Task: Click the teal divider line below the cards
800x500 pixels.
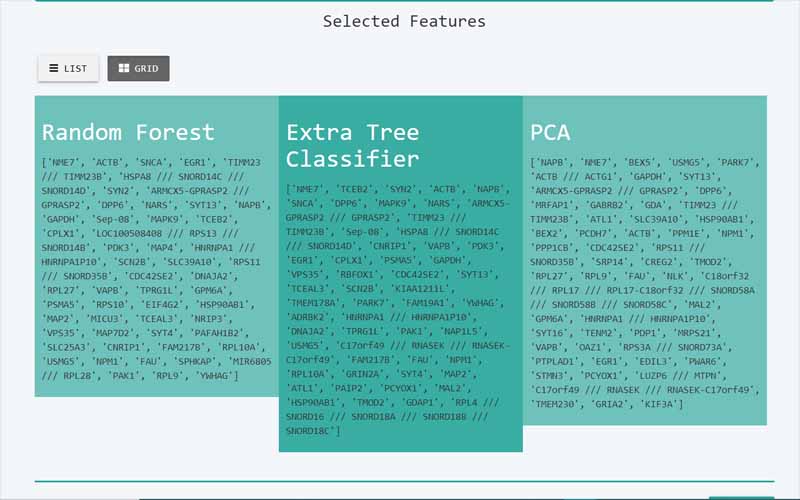Action: [404, 481]
